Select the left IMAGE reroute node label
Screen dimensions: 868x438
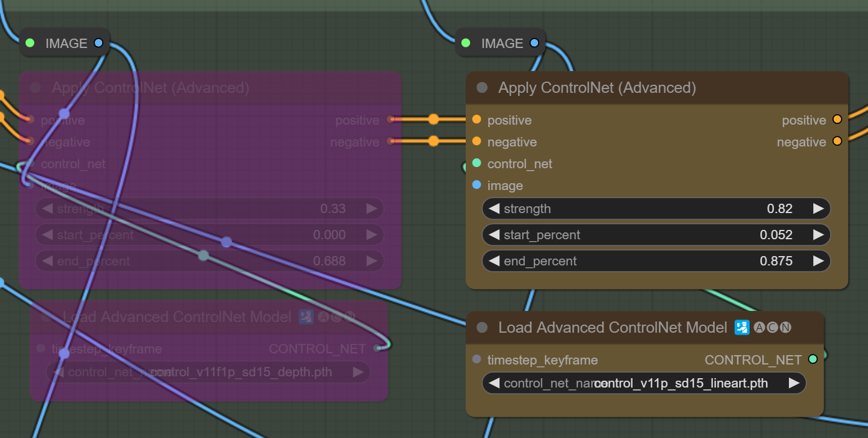click(x=66, y=43)
